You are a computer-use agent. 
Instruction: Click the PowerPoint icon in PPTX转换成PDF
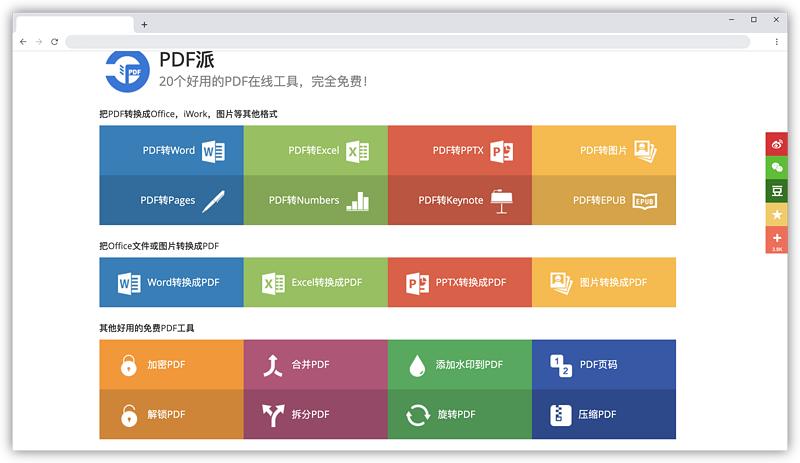[x=417, y=283]
